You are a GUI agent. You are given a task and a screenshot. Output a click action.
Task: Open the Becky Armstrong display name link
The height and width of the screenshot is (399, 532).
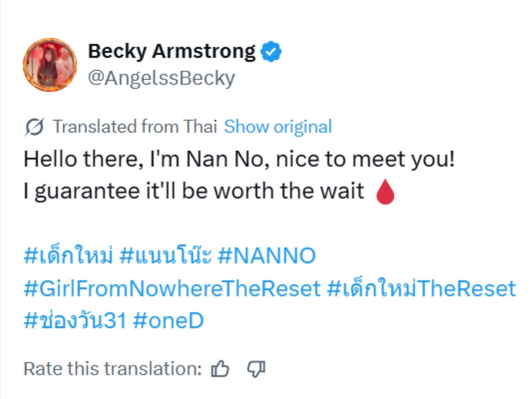click(x=171, y=52)
